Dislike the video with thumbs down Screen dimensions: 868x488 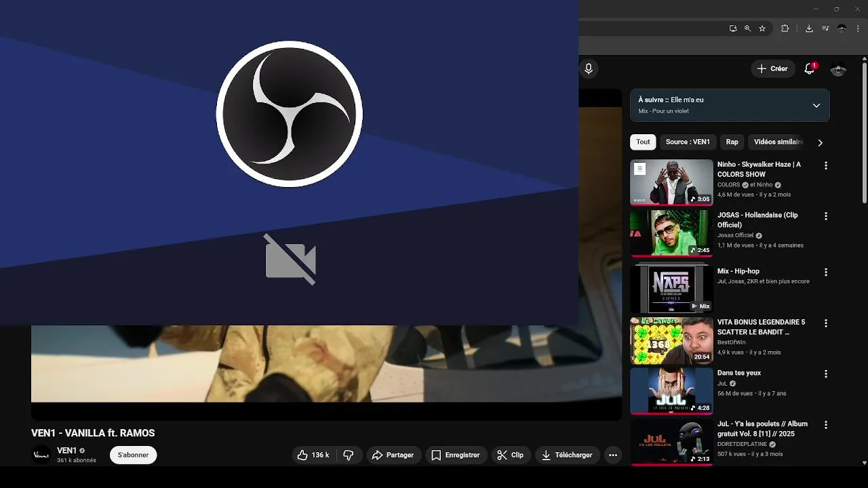(x=349, y=455)
